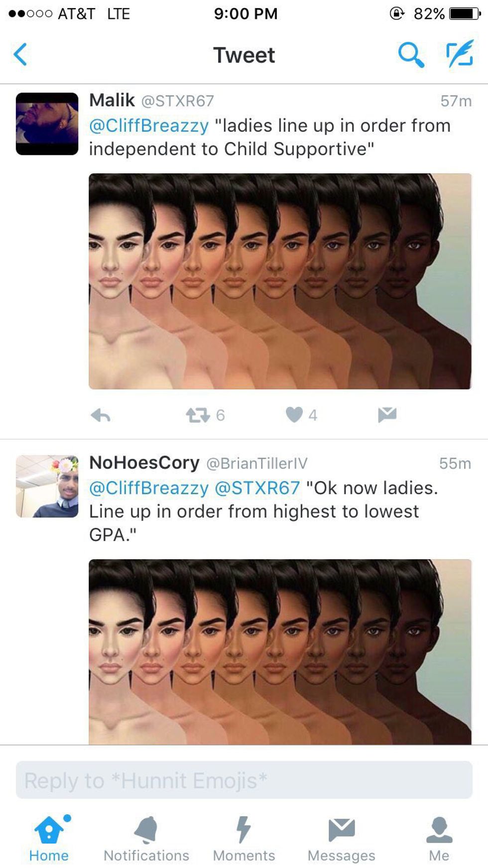Reply to Malik's tweet using the arrow icon
This screenshot has width=488, height=868.
(101, 415)
